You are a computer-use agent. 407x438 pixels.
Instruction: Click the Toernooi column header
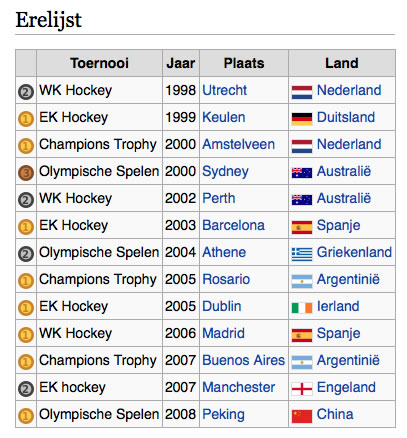(99, 63)
